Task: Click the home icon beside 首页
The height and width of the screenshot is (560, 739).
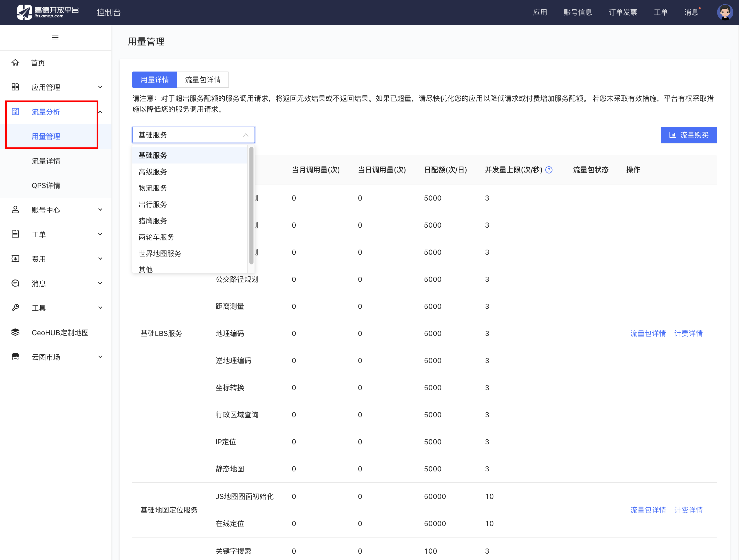Action: pos(15,62)
